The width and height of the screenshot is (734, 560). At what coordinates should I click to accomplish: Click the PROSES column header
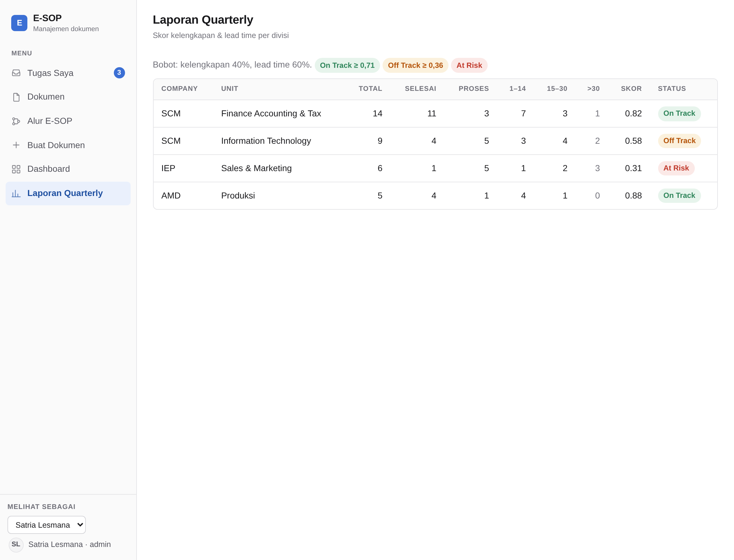coord(473,89)
